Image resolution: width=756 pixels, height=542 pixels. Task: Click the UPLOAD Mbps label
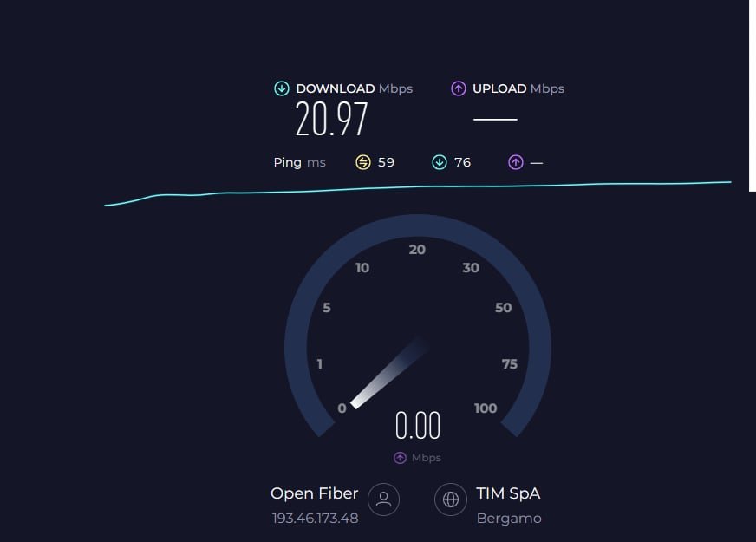(518, 88)
